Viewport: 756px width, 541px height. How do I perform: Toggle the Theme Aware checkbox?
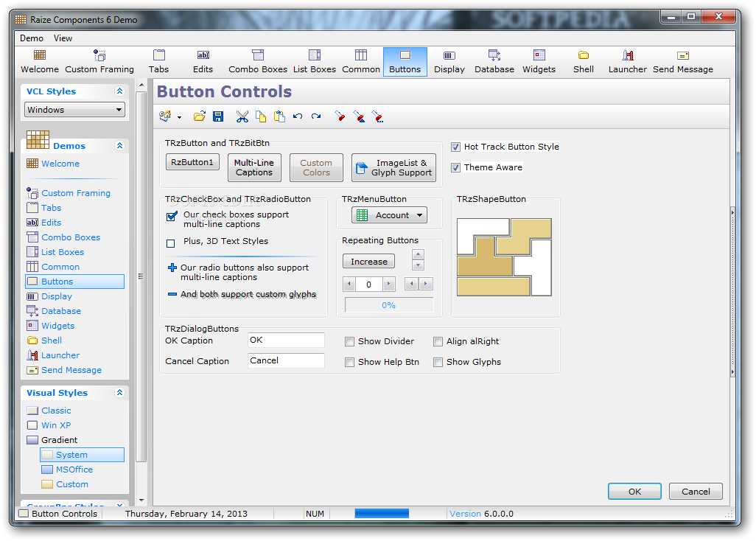[x=455, y=168]
